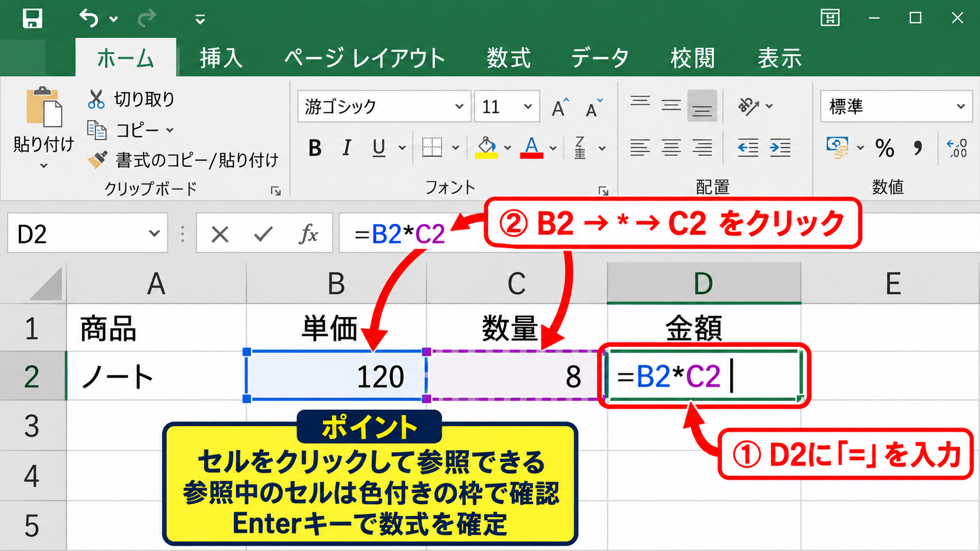Click the Increase Indent icon

tap(780, 148)
